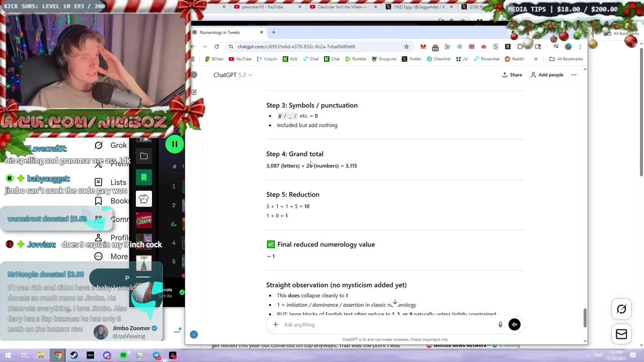
Task: Open the Chrome extensions puzzle icon
Action: (x=520, y=47)
